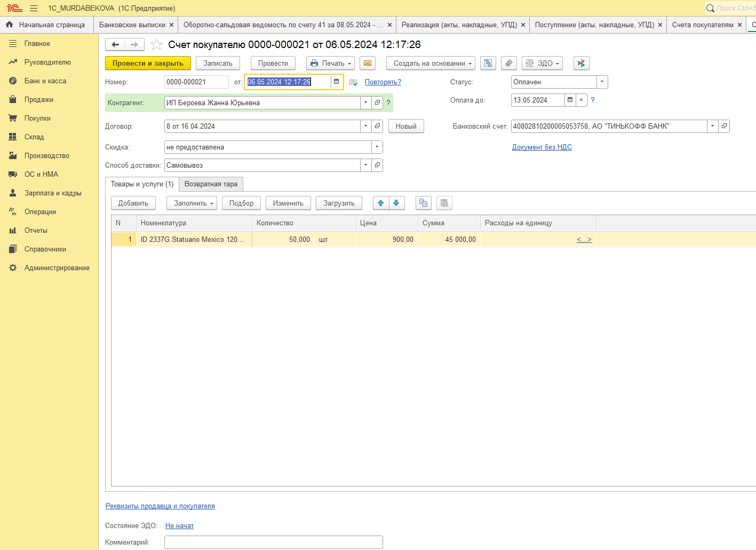Screen dimensions: 756x550
Task: Click into the Комментарий input field
Action: point(274,542)
